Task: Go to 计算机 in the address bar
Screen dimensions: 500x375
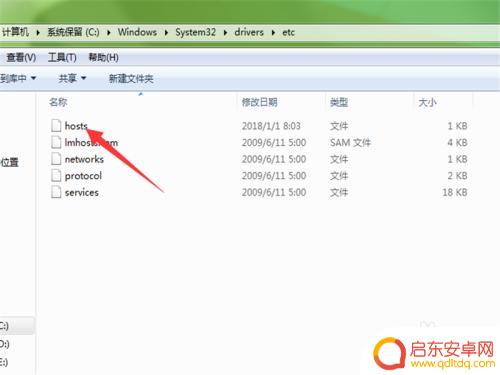Action: [15, 32]
